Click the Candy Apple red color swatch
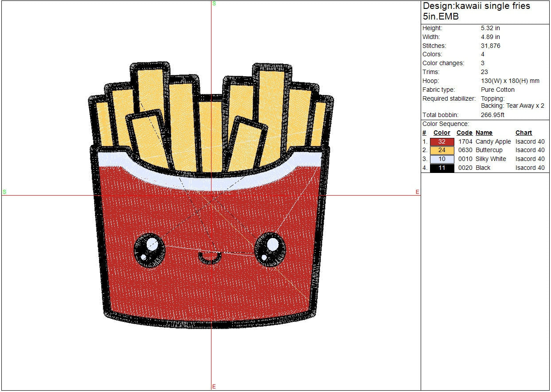Image resolution: width=551 pixels, height=392 pixels. [442, 142]
